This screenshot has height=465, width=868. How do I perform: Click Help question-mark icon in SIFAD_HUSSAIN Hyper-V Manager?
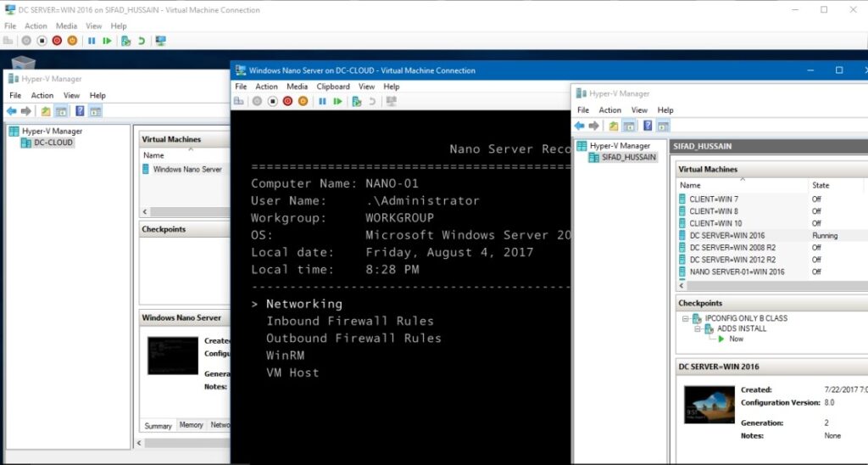coord(648,126)
